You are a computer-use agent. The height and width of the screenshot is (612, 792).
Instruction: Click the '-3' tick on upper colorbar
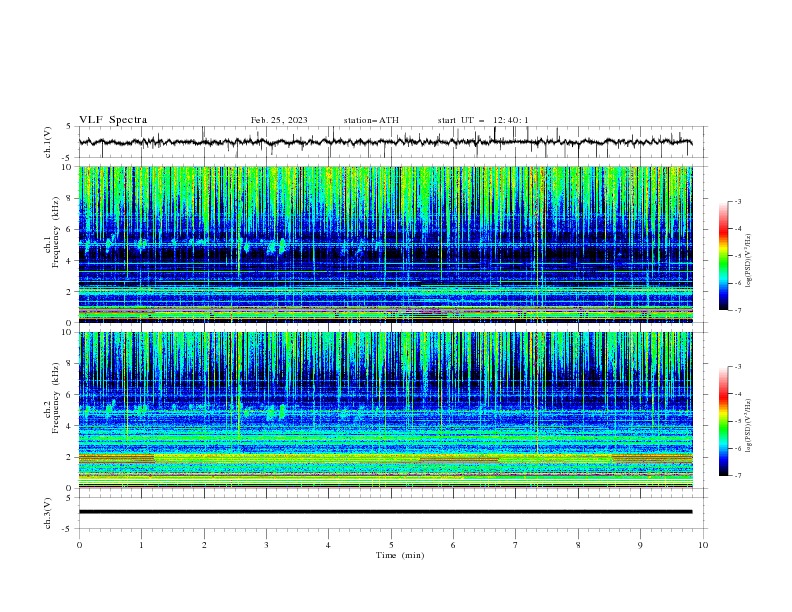click(737, 201)
